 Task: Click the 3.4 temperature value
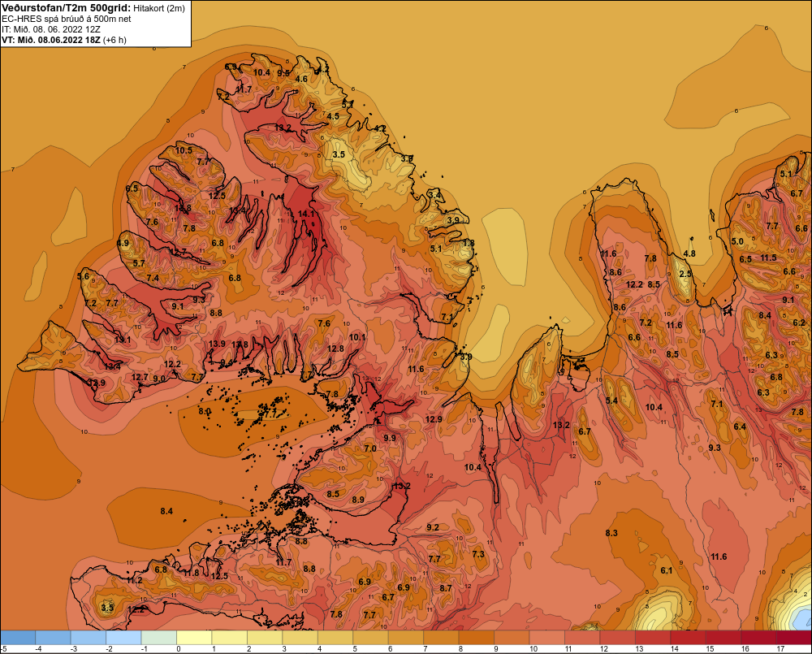(x=435, y=195)
